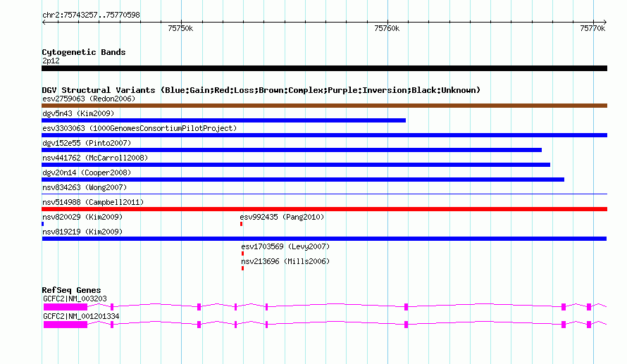Screen dimensions: 627x364
Task: Click the thin nsv834263 Wong2007 line
Action: tap(324, 194)
